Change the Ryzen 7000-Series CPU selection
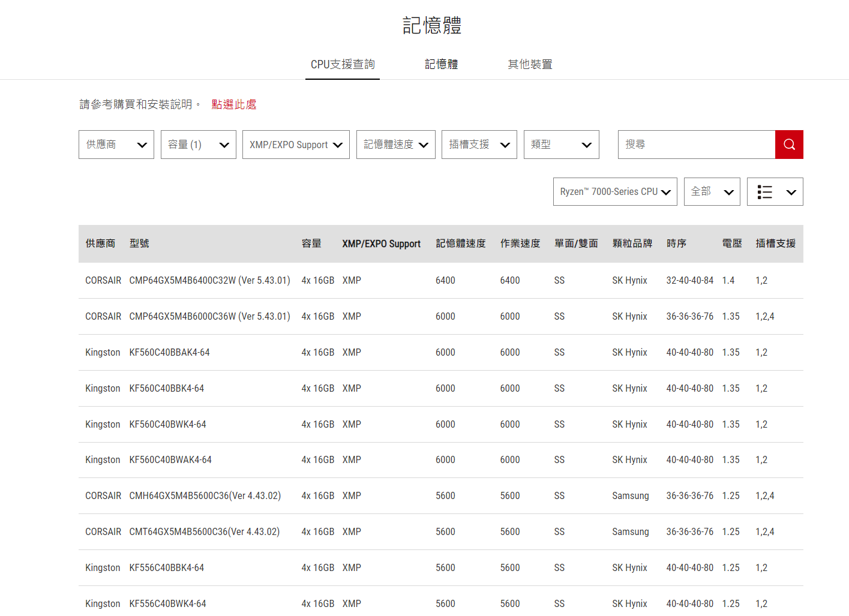 coord(615,192)
